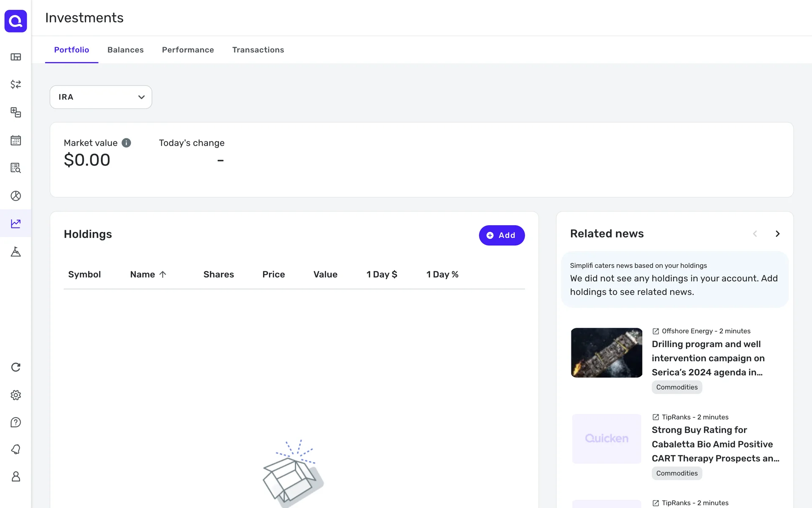
Task: Open the transactions dollar-arrows sidebar icon
Action: pyautogui.click(x=16, y=84)
